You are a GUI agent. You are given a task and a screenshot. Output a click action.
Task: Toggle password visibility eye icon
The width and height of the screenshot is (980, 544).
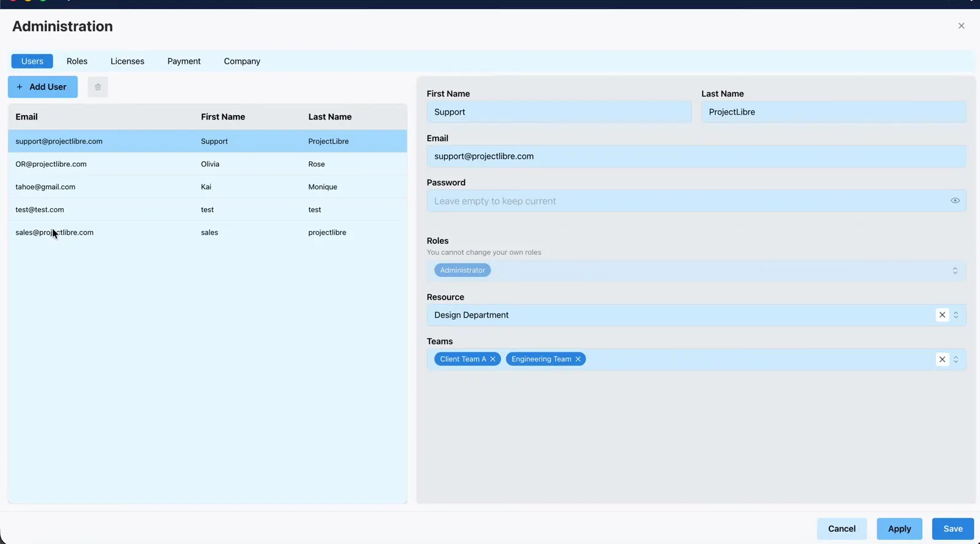[955, 201]
